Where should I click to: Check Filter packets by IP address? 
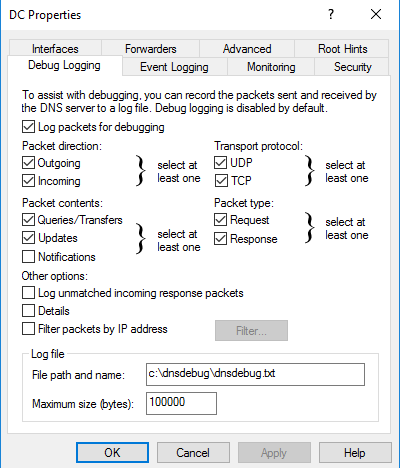[x=28, y=329]
